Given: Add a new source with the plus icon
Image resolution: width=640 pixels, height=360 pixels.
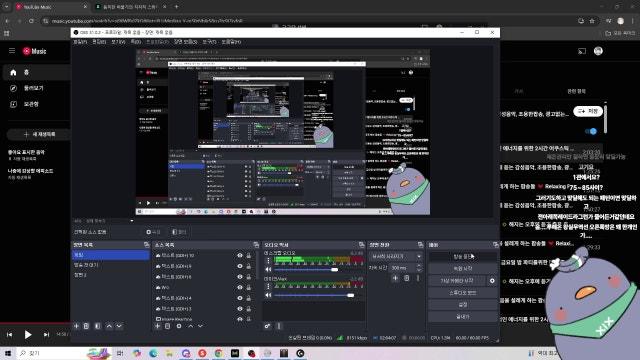Looking at the screenshot, I should 158,326.
